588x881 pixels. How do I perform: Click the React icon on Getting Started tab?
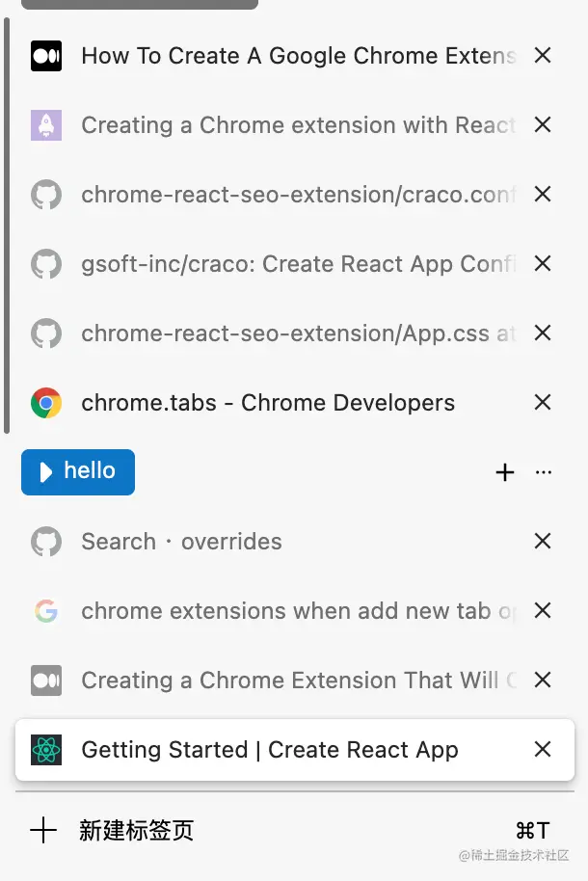(46, 750)
